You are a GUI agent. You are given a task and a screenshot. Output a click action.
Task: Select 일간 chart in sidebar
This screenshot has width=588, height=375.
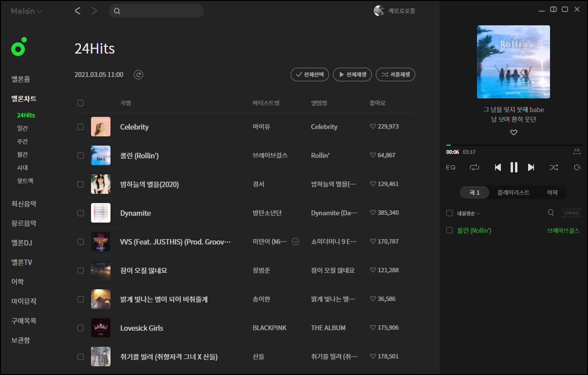tap(22, 128)
